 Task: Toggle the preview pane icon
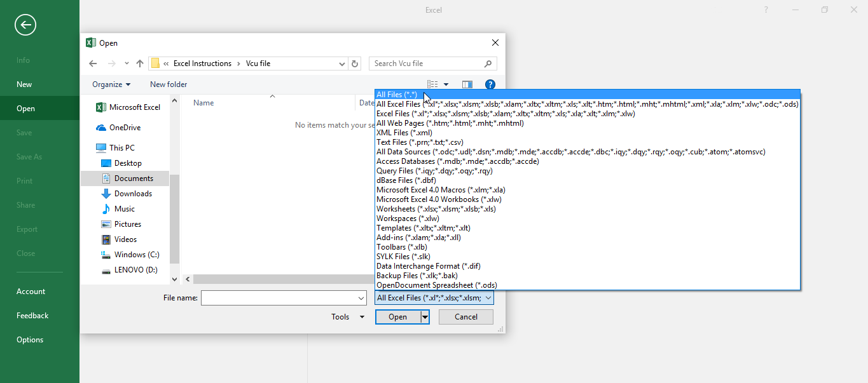pos(467,84)
